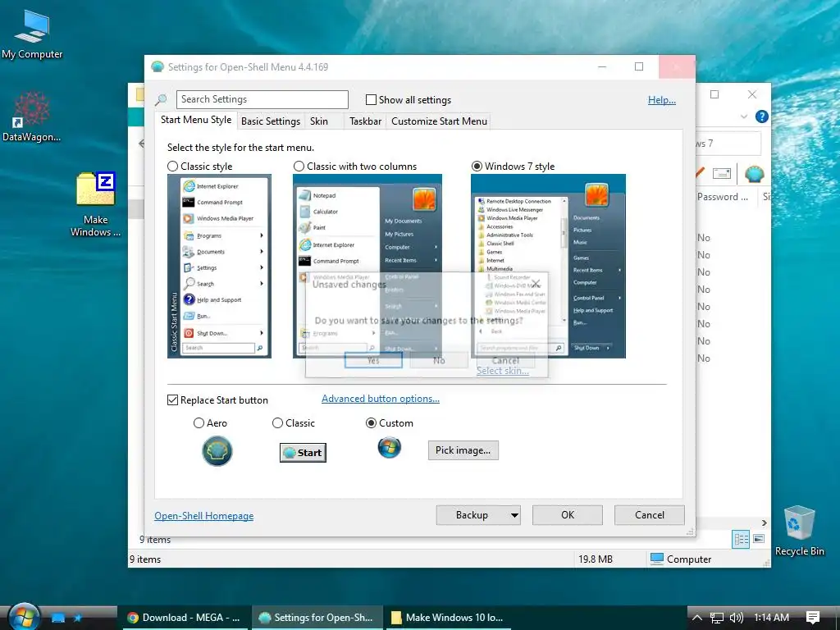Click the OK button
840x630 pixels.
point(568,515)
